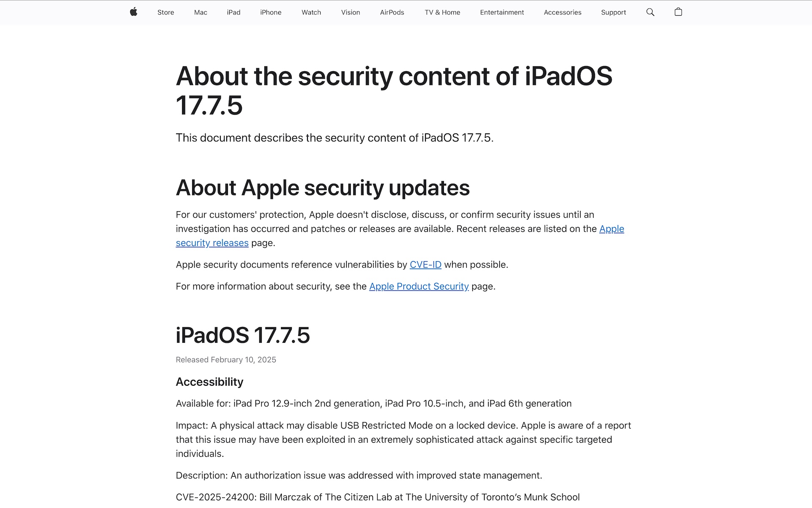Open the search magnifier icon
Screen dimensions: 812x508
(x=650, y=12)
